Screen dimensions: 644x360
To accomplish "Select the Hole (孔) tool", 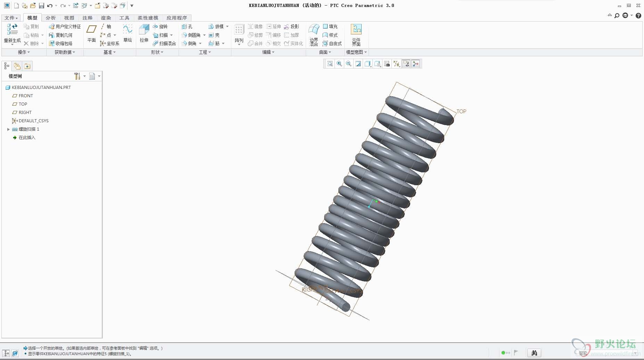I will click(x=187, y=26).
